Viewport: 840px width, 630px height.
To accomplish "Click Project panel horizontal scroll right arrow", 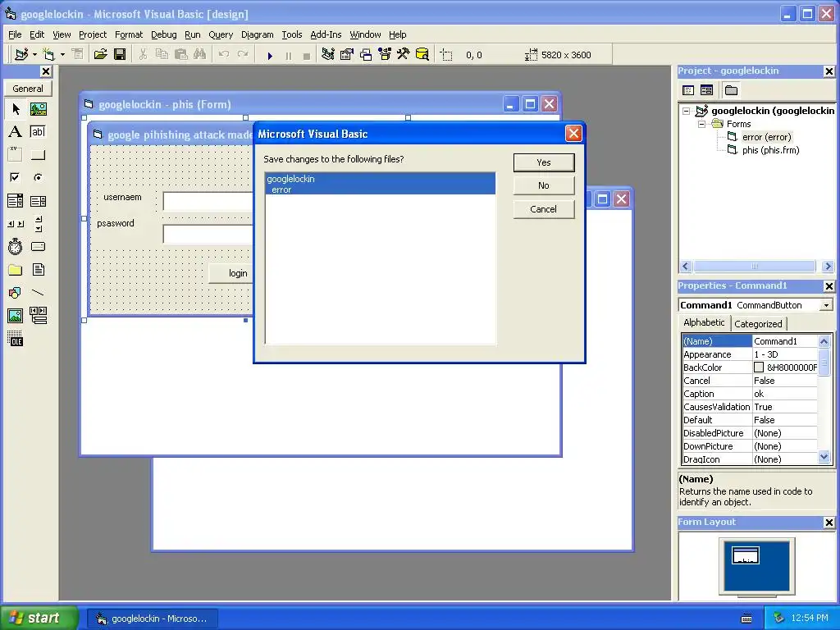I will [828, 267].
